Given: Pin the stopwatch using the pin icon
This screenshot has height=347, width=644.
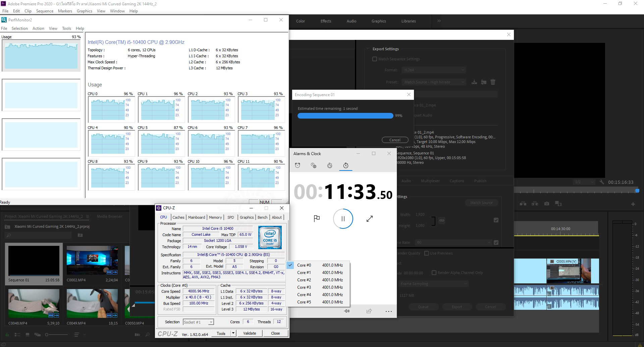Looking at the screenshot, I should click(347, 311).
